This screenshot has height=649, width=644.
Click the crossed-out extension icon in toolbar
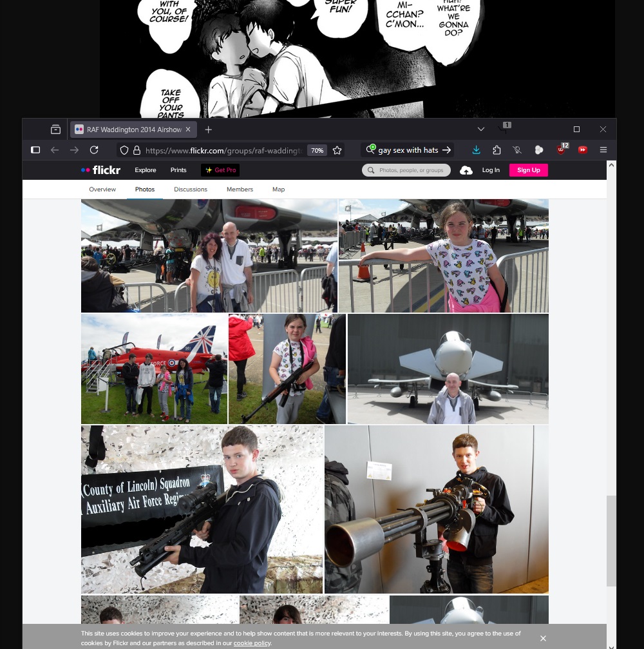[517, 150]
